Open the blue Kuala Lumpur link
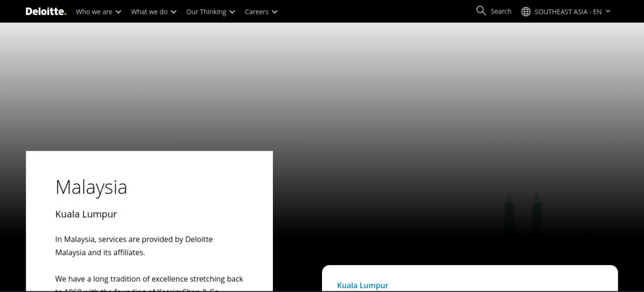The image size is (644, 292). 362,286
